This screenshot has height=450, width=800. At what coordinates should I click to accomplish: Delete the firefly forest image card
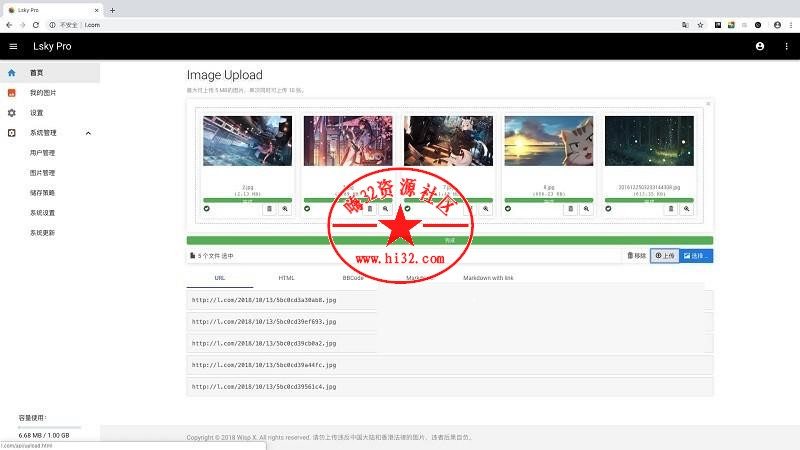[x=671, y=209]
